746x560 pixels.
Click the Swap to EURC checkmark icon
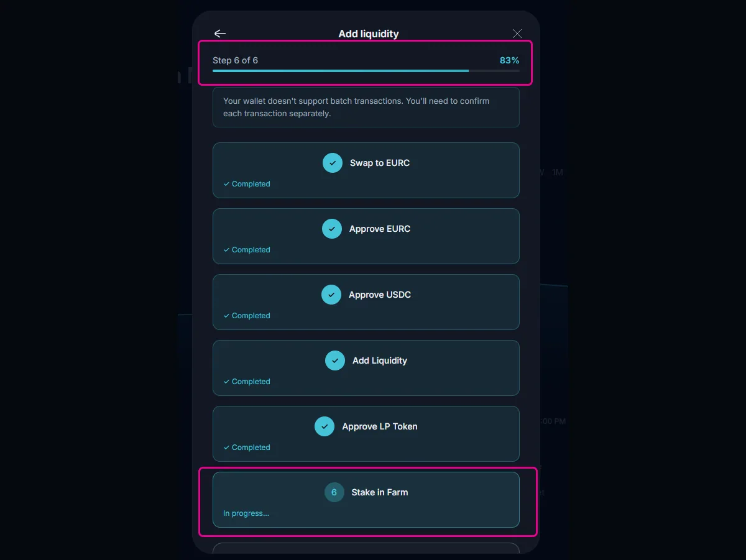tap(333, 163)
